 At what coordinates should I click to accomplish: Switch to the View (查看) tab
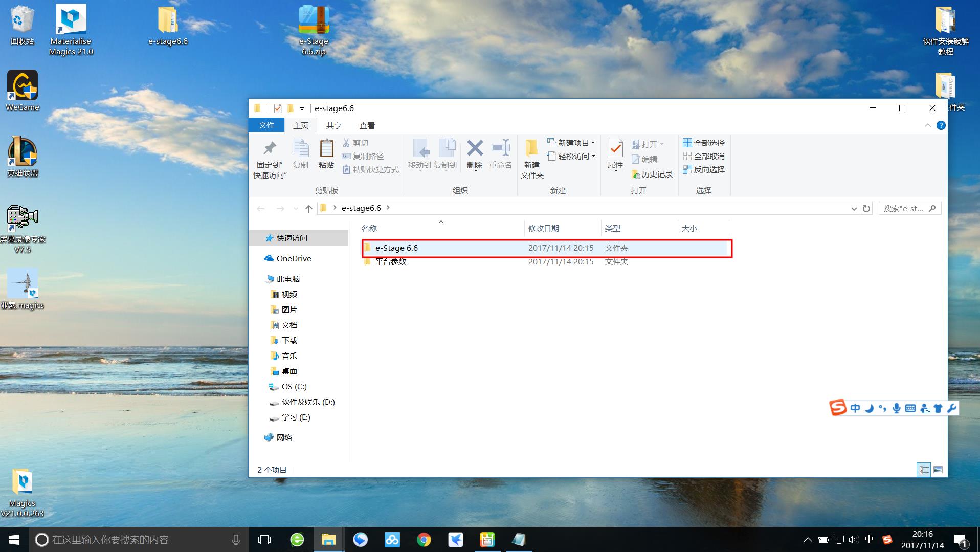(x=367, y=125)
